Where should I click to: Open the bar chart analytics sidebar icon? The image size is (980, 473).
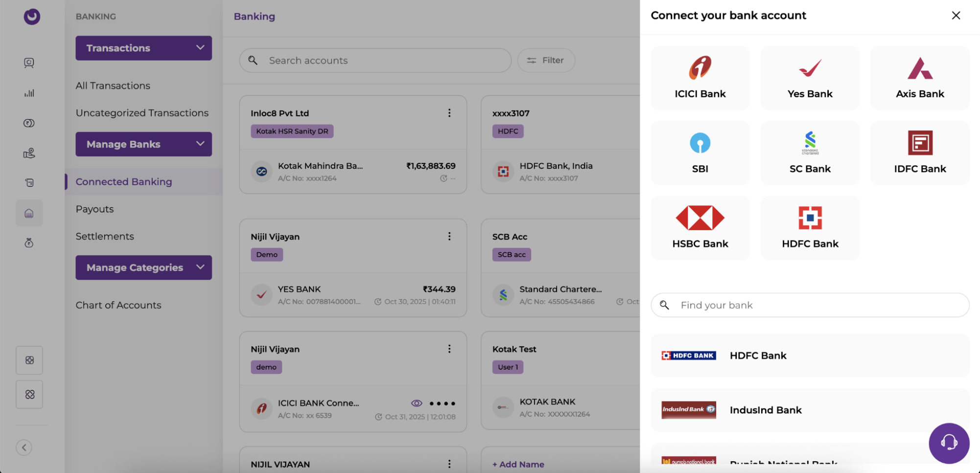29,93
